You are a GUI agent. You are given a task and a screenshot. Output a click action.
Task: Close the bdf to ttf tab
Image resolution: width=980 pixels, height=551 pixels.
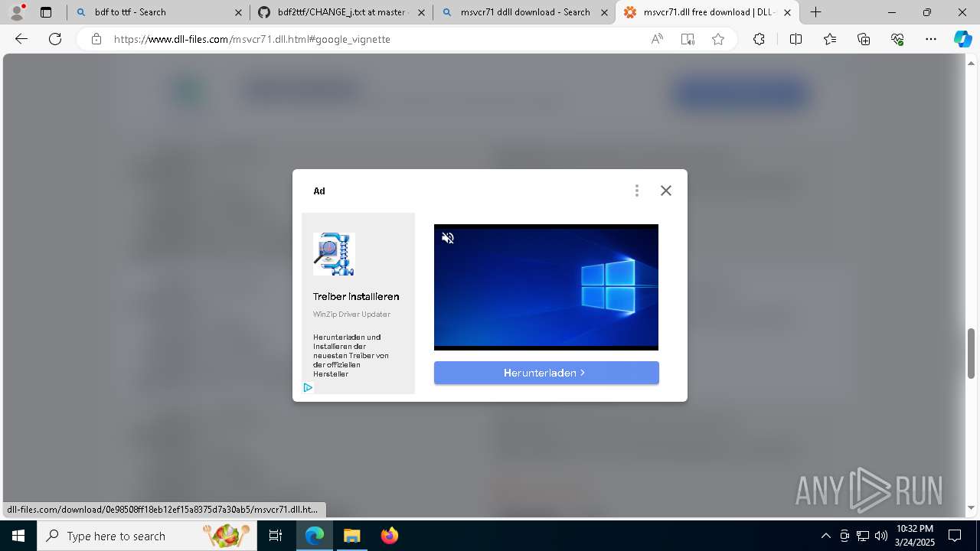coord(238,12)
